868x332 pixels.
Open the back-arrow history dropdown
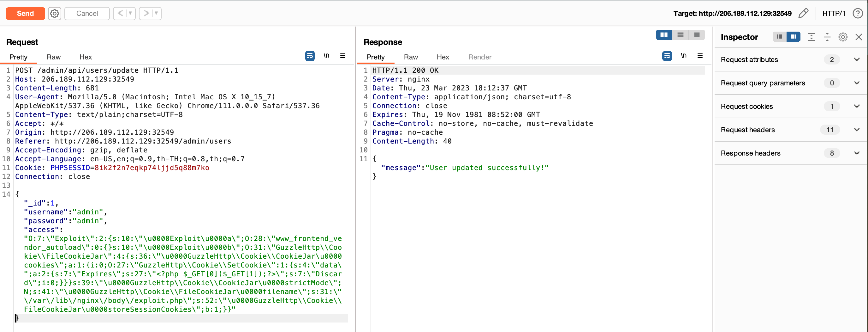coord(130,14)
